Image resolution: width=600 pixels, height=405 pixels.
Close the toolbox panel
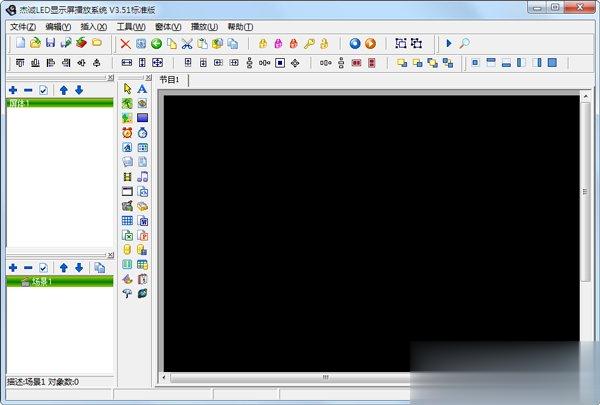[148, 78]
